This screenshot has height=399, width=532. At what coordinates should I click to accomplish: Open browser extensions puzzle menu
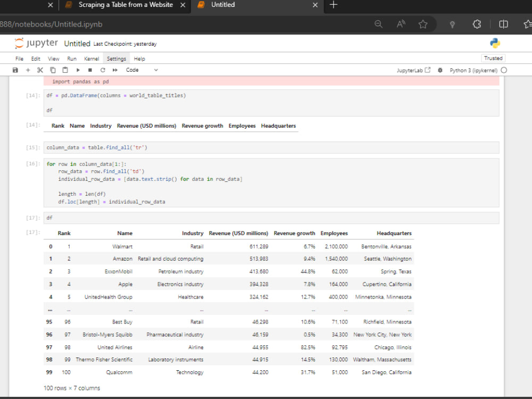[477, 24]
